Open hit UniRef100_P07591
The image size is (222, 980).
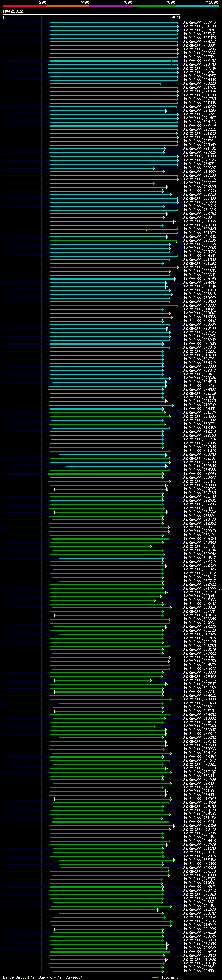[199, 57]
